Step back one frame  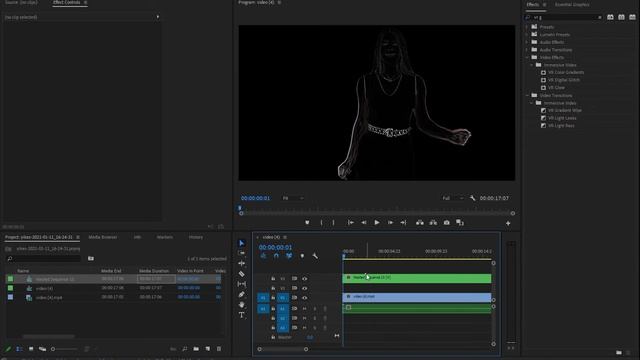coord(364,222)
